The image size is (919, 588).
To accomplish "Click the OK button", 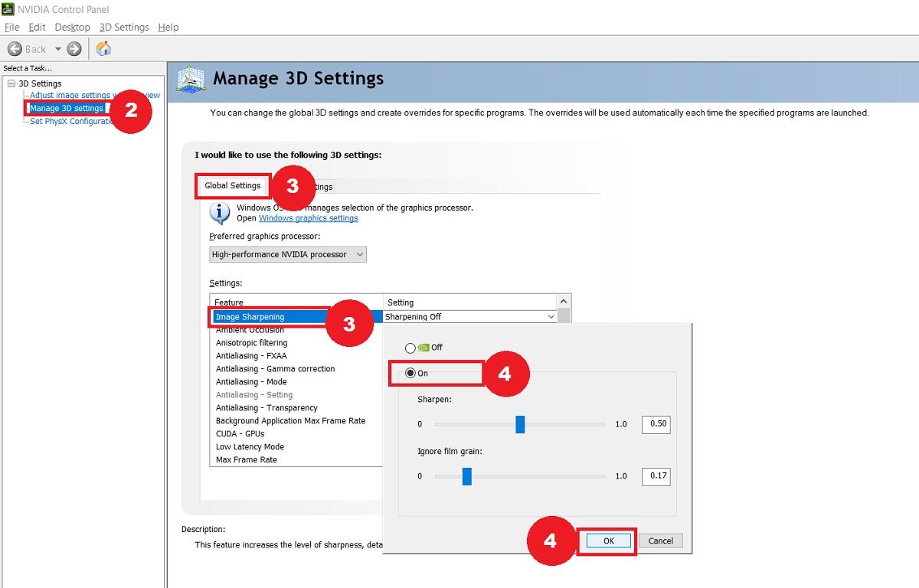I will pyautogui.click(x=608, y=541).
